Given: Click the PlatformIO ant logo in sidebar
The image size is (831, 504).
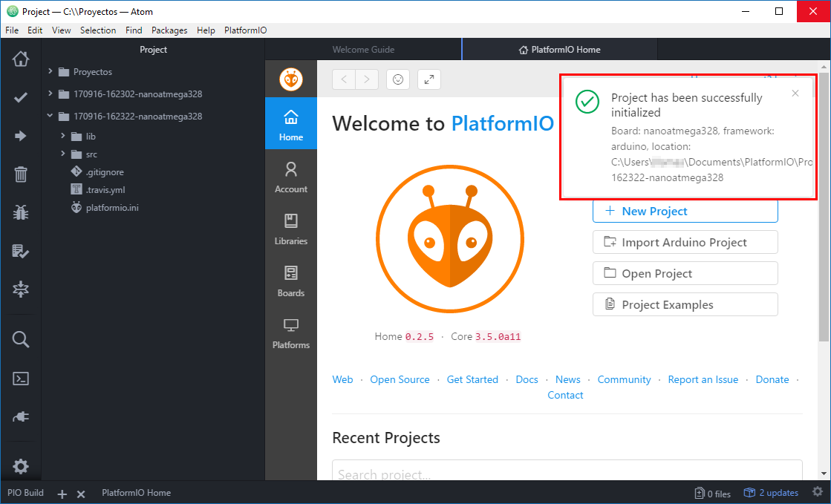Looking at the screenshot, I should (x=291, y=79).
